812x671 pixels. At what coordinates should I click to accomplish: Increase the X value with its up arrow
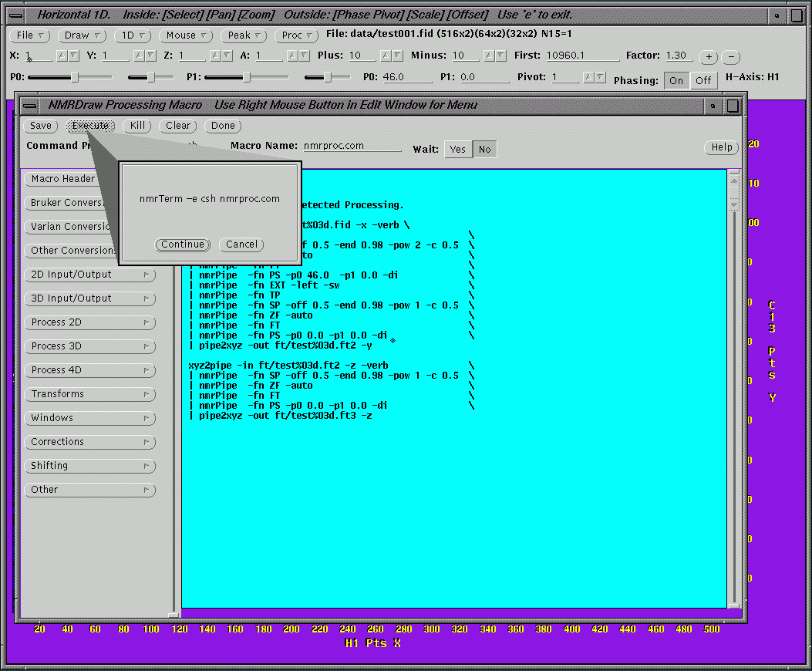coord(62,56)
